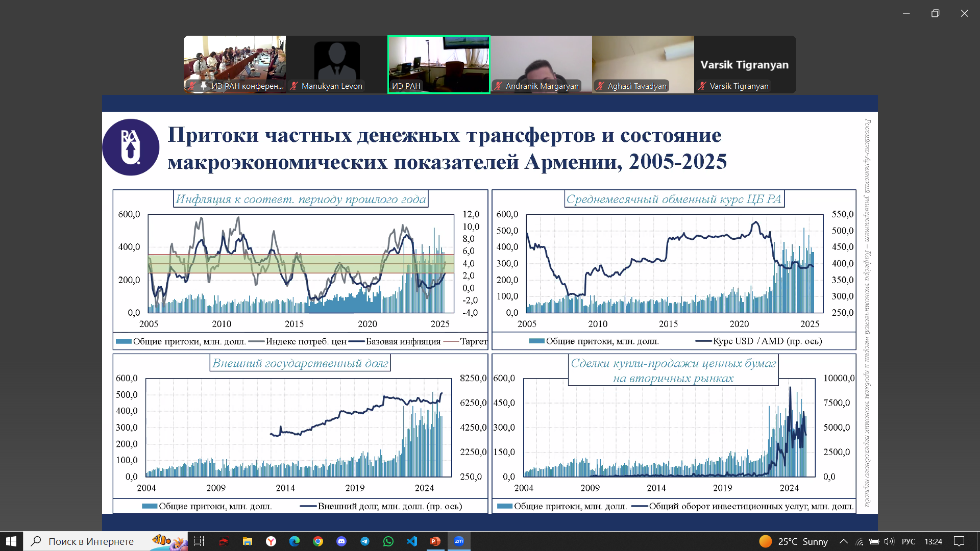Open Task View from taskbar

199,541
